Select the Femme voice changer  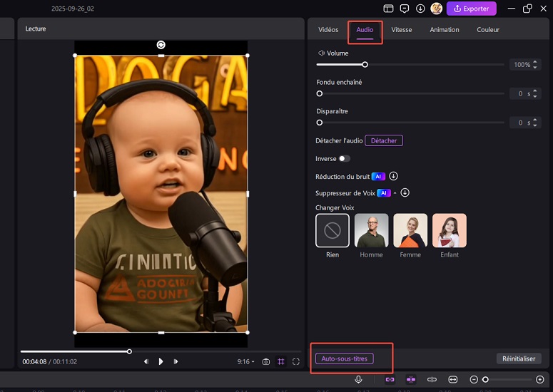410,231
